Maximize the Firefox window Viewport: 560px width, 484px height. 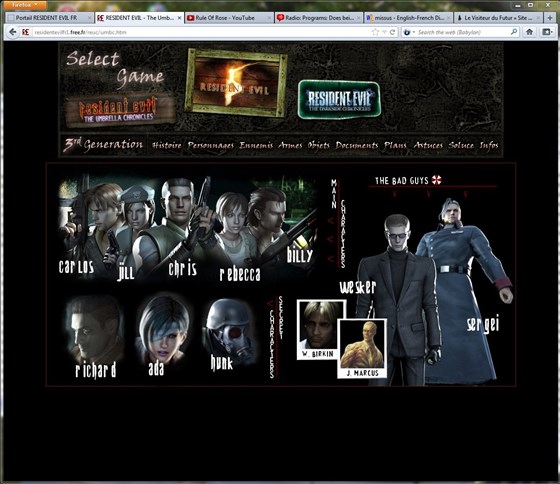pos(531,5)
